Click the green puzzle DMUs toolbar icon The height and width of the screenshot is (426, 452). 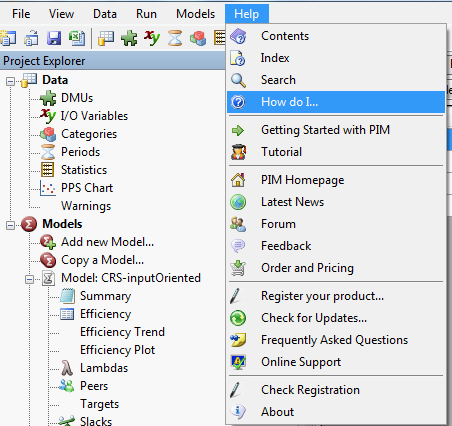point(129,38)
